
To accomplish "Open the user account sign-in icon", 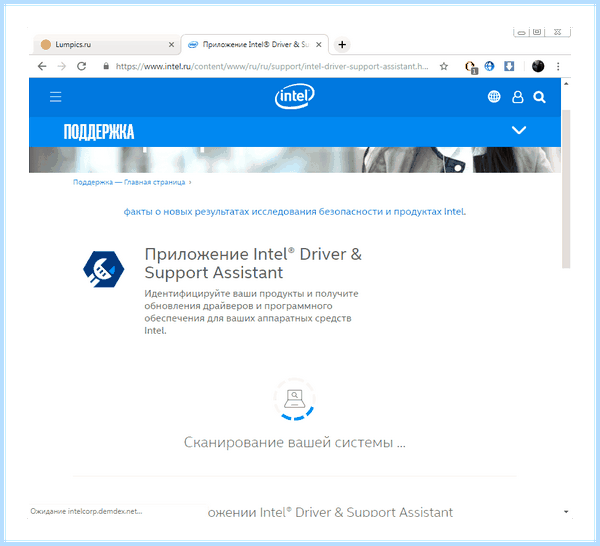I will tap(518, 97).
